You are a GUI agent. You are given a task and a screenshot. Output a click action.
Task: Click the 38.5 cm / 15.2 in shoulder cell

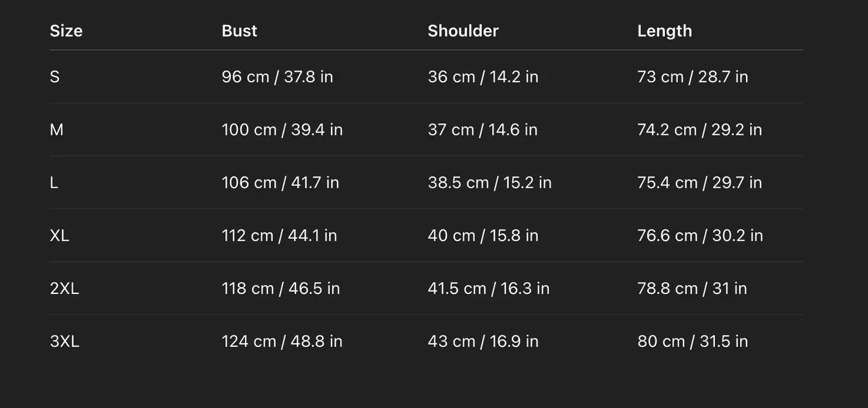[489, 182]
